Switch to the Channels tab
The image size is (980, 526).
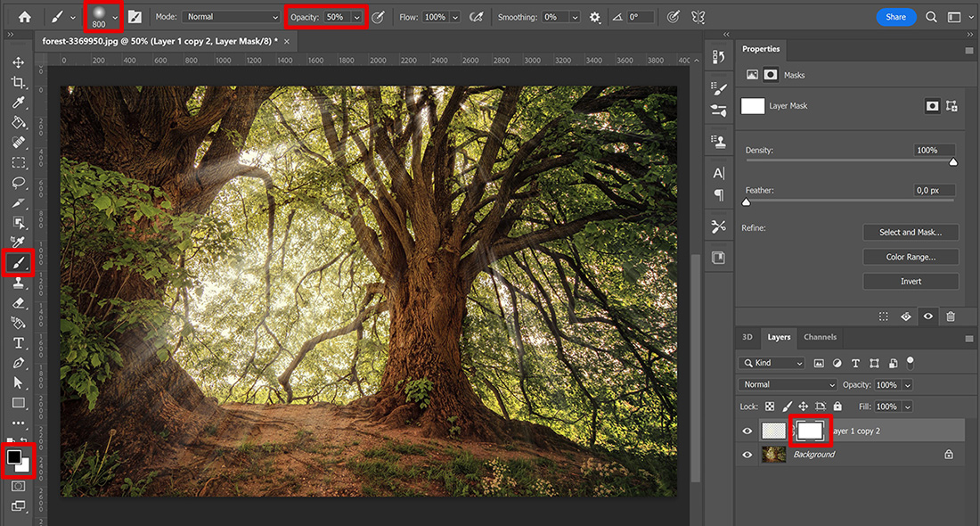(819, 337)
